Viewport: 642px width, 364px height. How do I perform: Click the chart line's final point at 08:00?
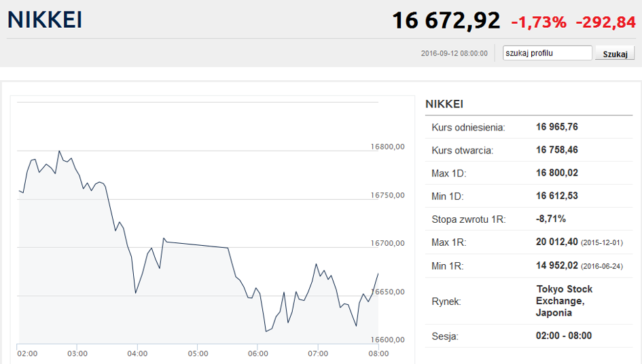coord(378,274)
